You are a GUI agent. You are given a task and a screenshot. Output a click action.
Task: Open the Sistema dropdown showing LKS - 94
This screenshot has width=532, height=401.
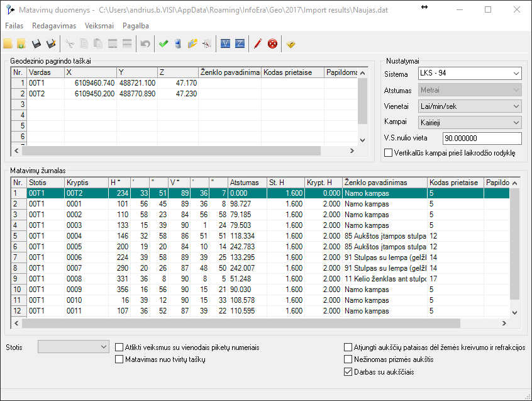470,74
